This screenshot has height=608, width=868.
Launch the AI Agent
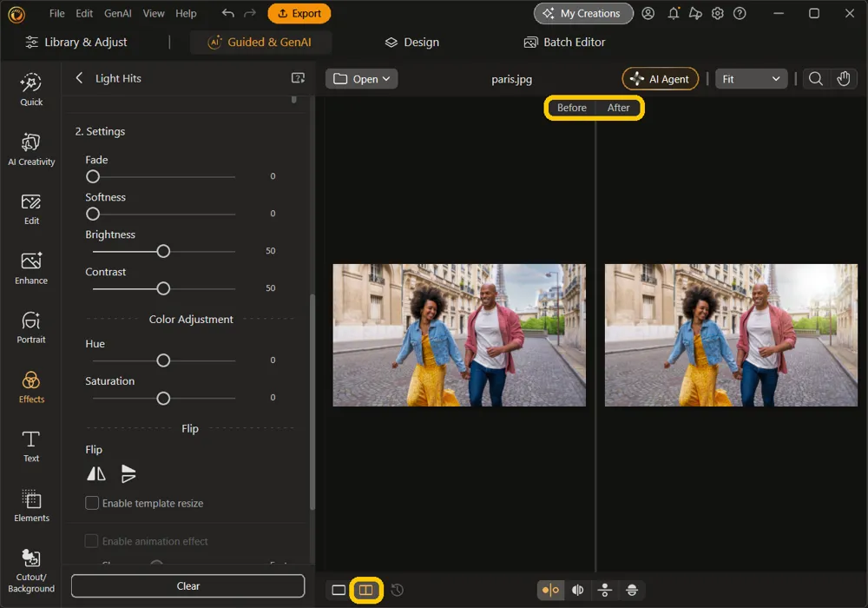point(661,79)
